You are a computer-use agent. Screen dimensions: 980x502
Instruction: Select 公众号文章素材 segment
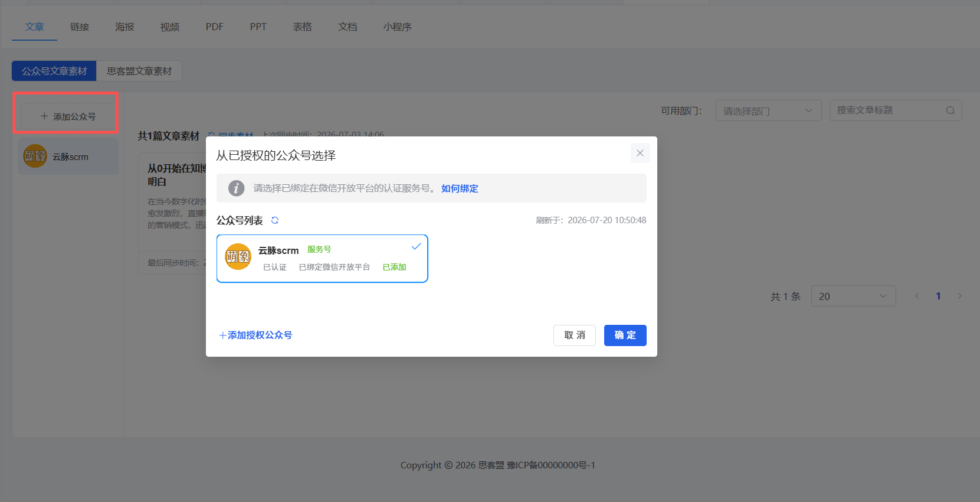(54, 71)
